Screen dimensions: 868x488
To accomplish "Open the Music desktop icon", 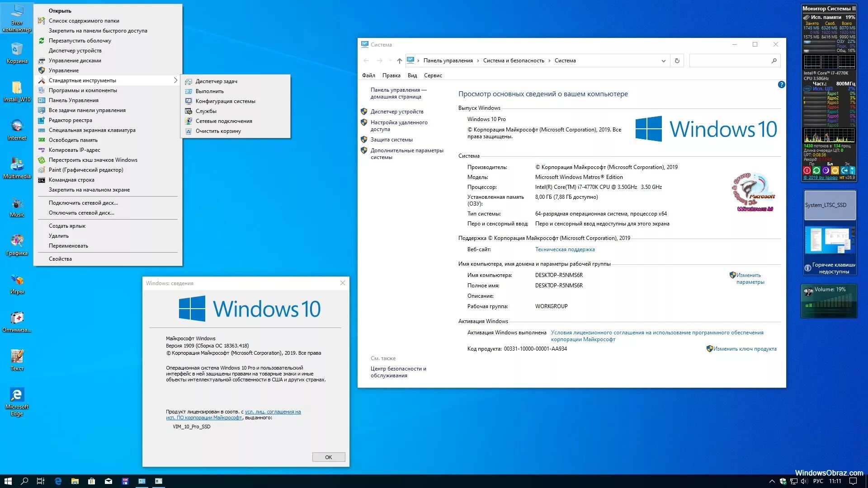I will tap(17, 206).
